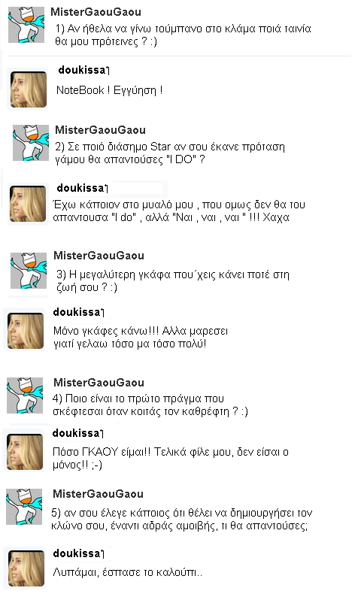Click MisterGaouGaou's avatar beside question 4
This screenshot has width=364, height=597.
pyautogui.click(x=25, y=395)
